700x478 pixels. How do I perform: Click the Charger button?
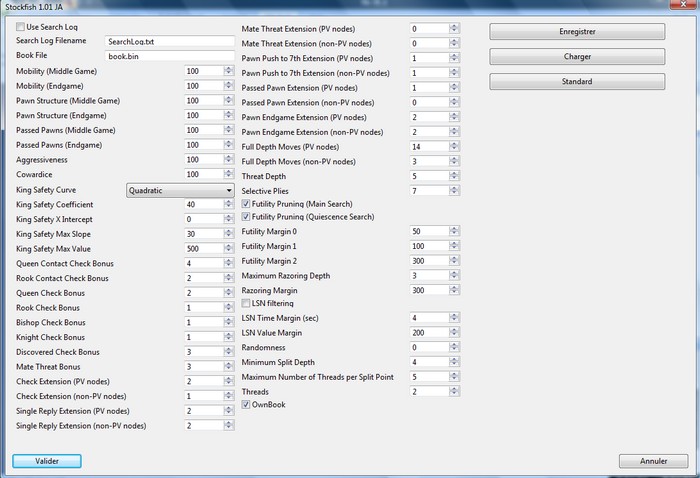577,57
